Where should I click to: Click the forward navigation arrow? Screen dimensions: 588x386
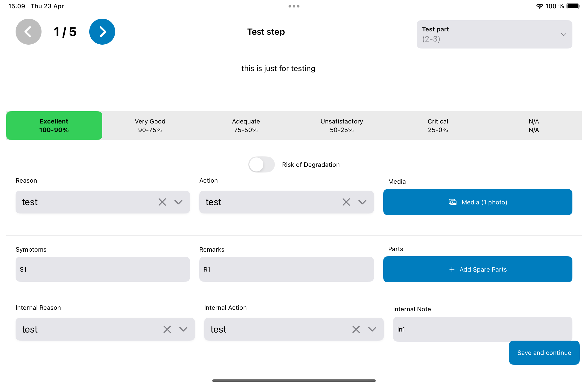pos(102,31)
